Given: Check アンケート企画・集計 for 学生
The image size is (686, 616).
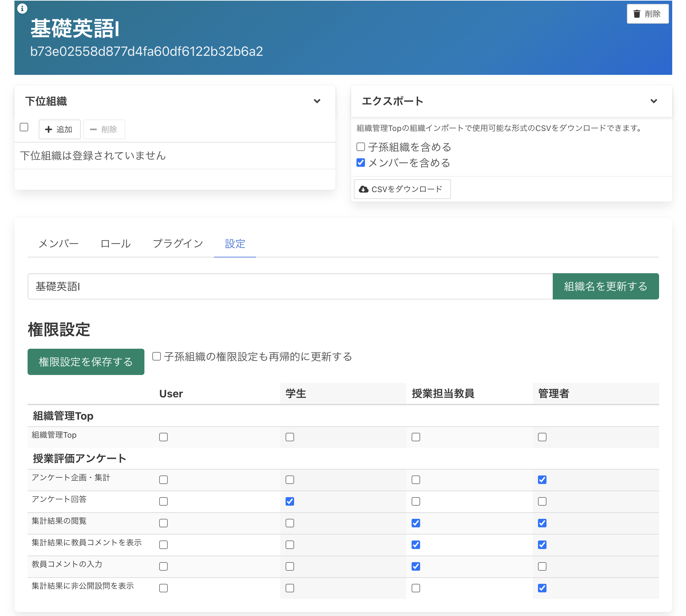Looking at the screenshot, I should pos(289,480).
